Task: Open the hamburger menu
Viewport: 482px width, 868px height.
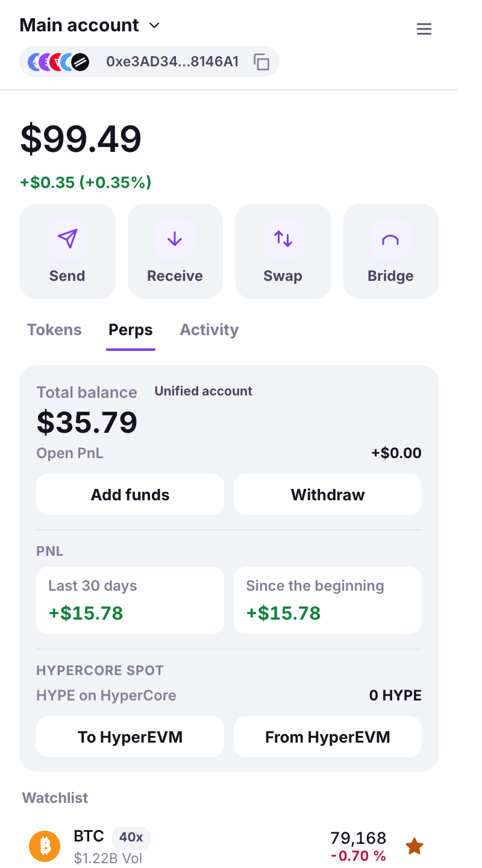Action: (x=424, y=29)
